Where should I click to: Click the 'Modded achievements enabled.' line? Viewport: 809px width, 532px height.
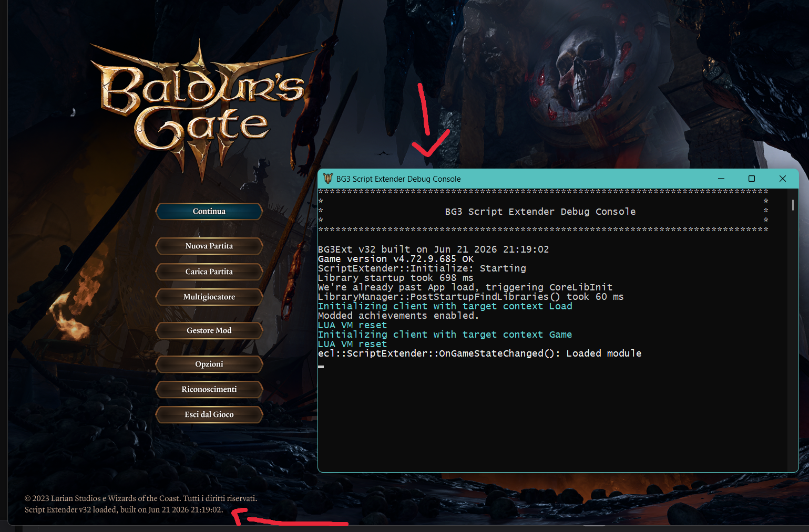pos(398,316)
